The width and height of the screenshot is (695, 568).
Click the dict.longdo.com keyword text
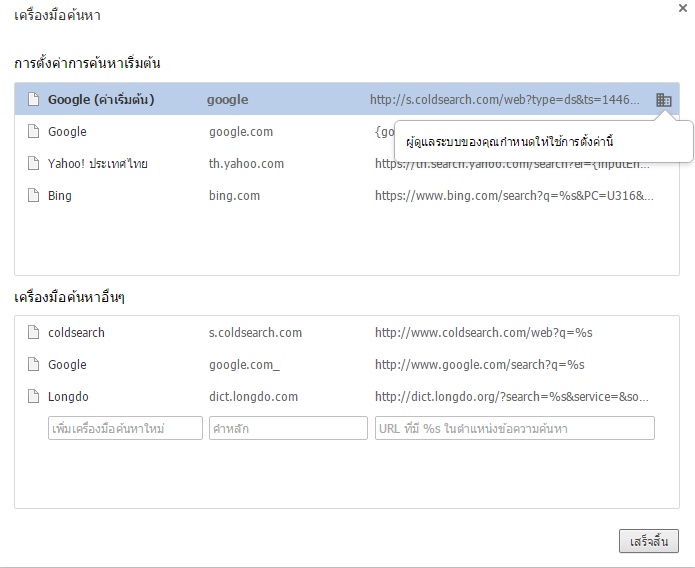tap(254, 397)
